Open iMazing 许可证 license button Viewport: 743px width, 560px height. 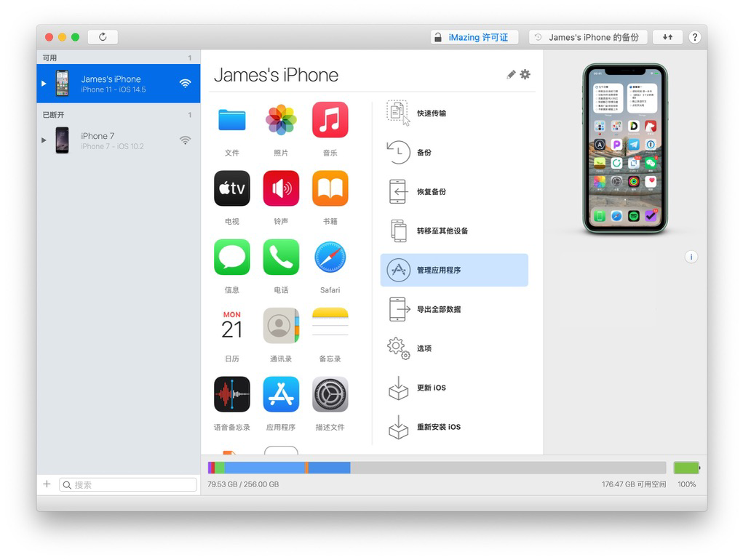point(474,37)
